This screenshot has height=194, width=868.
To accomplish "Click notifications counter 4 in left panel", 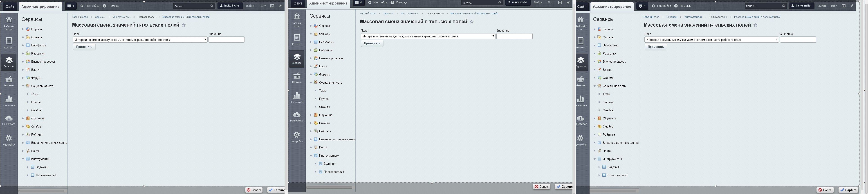I will [71, 6].
